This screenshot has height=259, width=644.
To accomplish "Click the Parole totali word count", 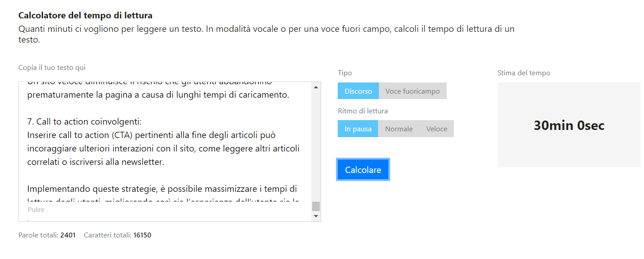I will point(46,235).
